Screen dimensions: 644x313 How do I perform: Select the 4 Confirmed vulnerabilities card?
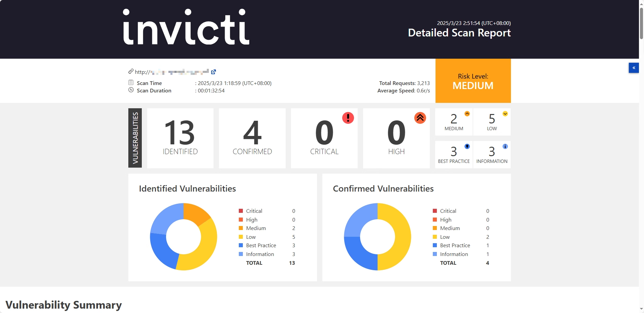tap(252, 138)
